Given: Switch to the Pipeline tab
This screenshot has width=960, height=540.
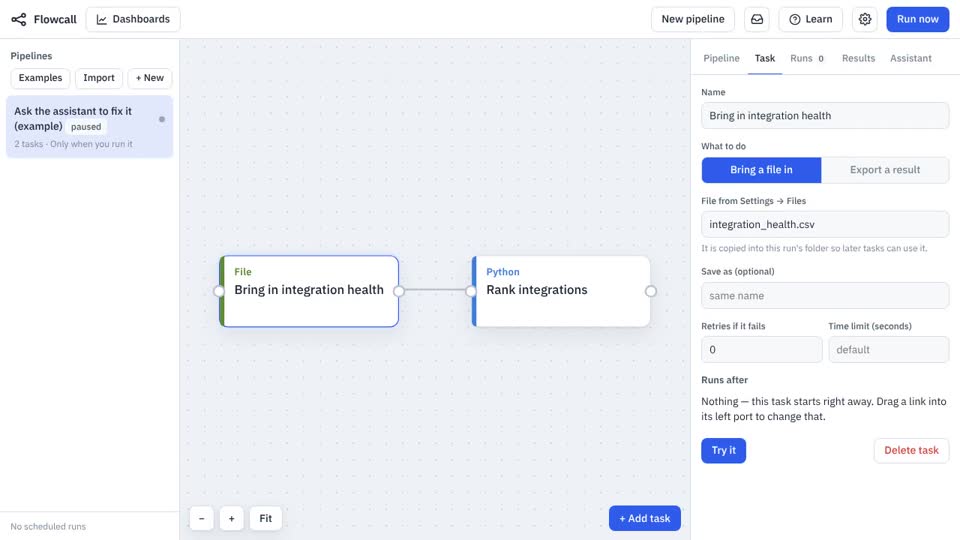Looking at the screenshot, I should (x=721, y=58).
